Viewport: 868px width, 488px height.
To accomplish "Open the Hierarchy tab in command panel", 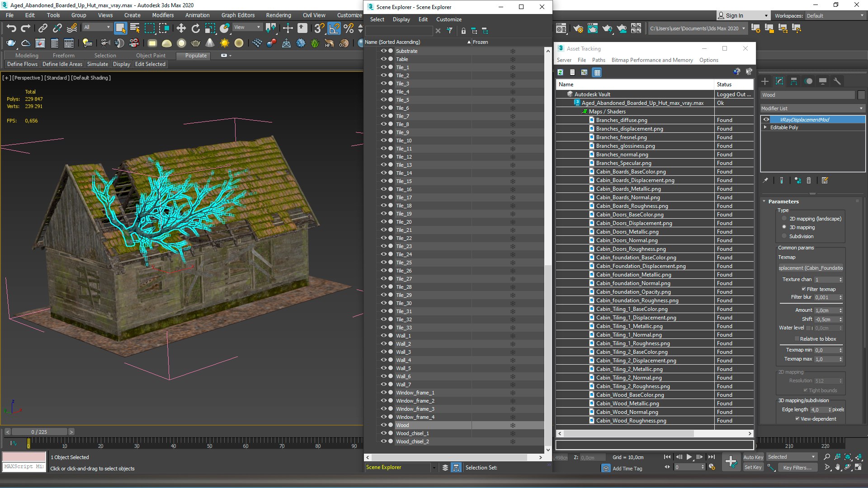I will (x=794, y=81).
